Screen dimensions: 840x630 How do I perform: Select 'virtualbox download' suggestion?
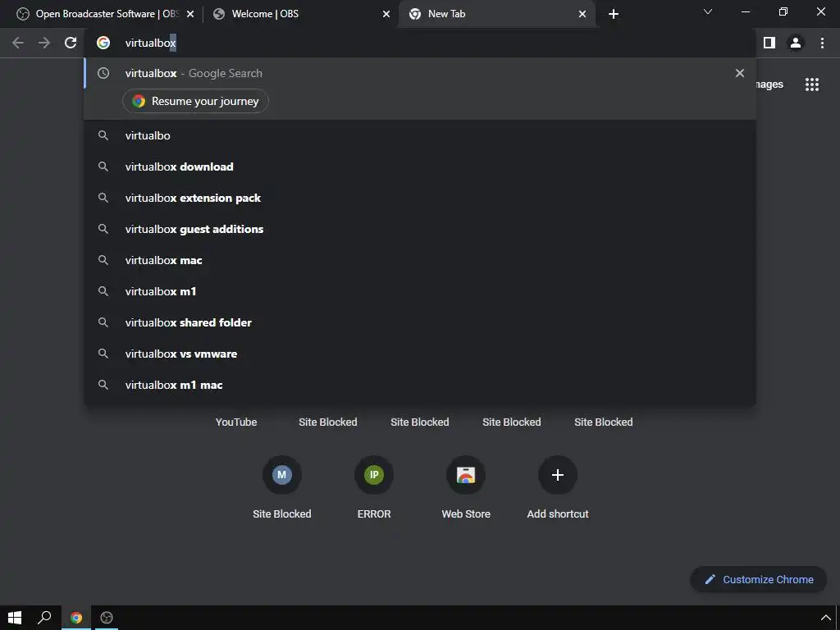(420, 167)
